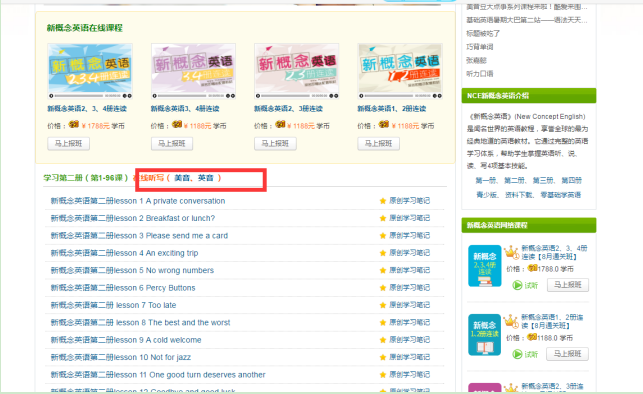Click the star icon in lesson 11 row

[x=383, y=375]
